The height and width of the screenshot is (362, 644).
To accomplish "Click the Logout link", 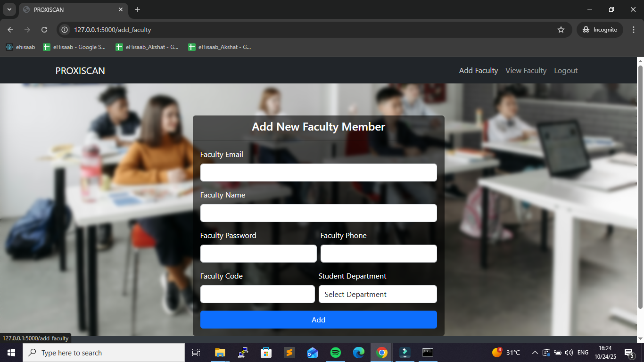I will (x=566, y=71).
